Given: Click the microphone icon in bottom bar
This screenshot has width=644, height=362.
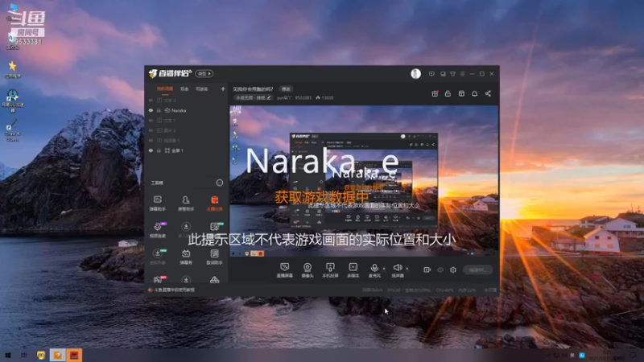Looking at the screenshot, I should point(374,269).
